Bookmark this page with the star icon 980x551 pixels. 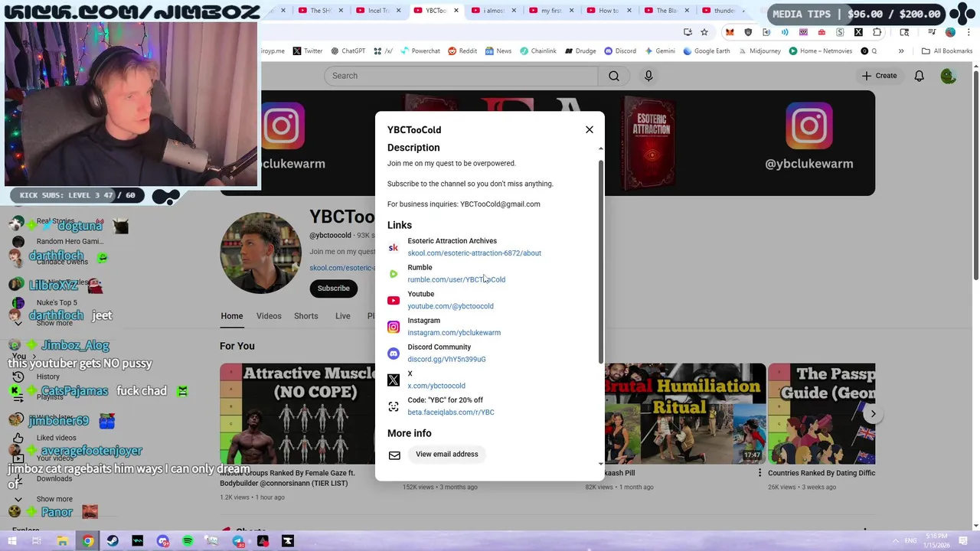(704, 32)
